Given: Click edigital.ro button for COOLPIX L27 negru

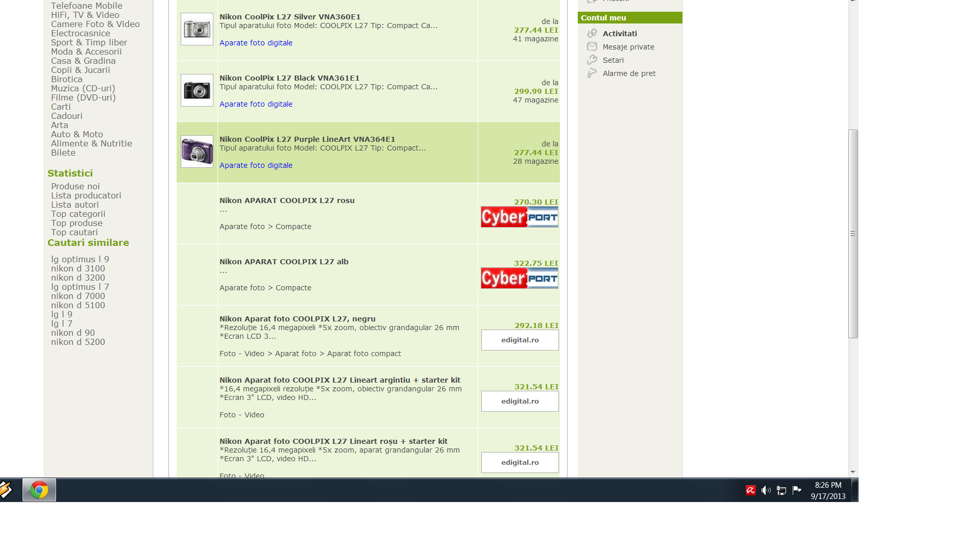Looking at the screenshot, I should [x=520, y=340].
